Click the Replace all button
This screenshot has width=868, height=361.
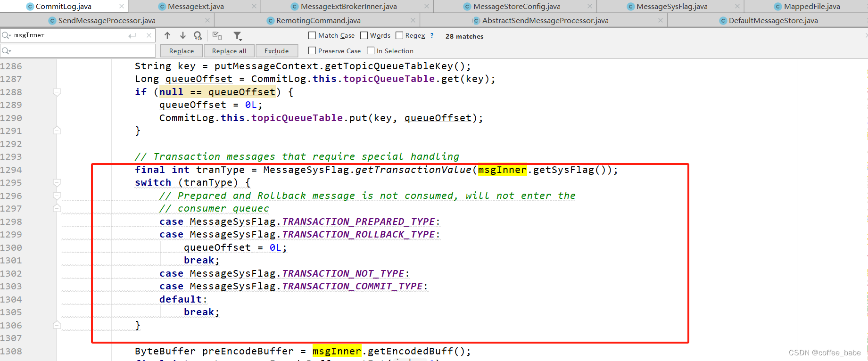[229, 51]
